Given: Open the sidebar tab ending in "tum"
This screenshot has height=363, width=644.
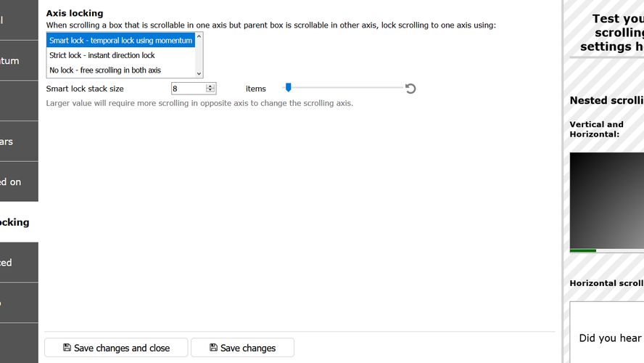Looking at the screenshot, I should point(19,61).
